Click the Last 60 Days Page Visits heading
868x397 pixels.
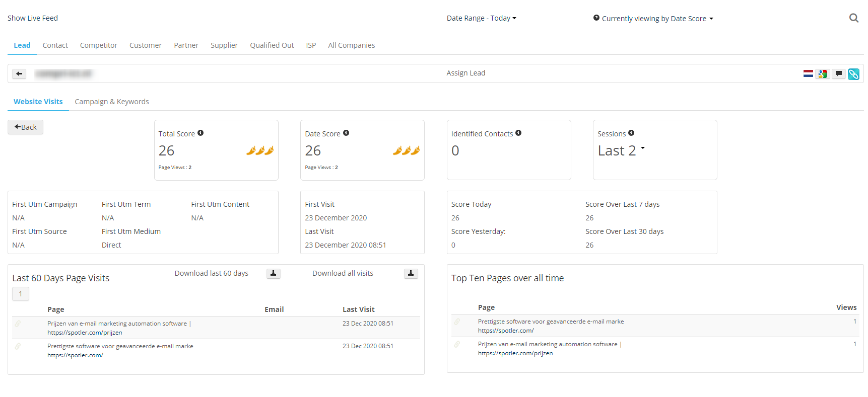coord(61,278)
